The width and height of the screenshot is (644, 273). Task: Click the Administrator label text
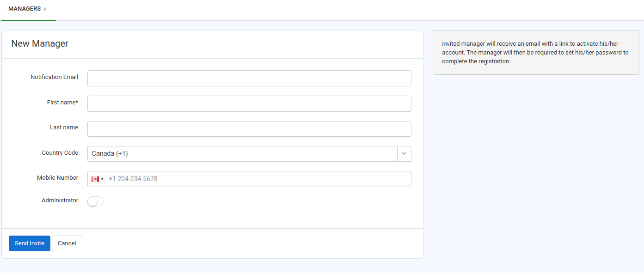click(x=60, y=200)
